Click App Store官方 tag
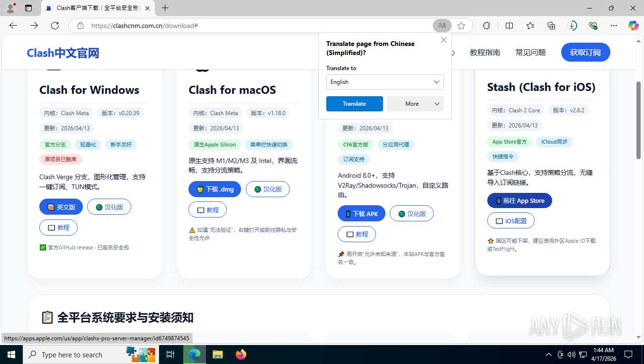The image size is (644, 364). coord(510,142)
